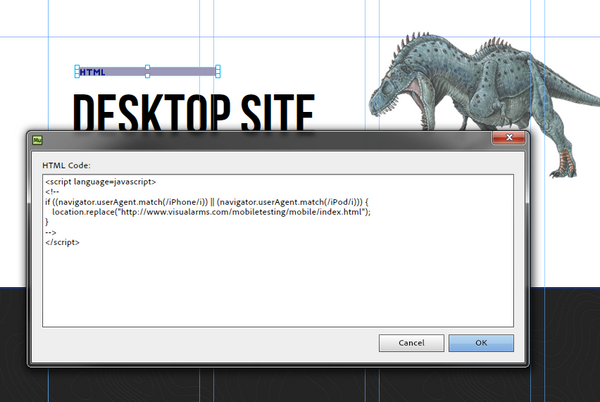
Task: Cancel the HTML Code dialog
Action: pos(411,343)
